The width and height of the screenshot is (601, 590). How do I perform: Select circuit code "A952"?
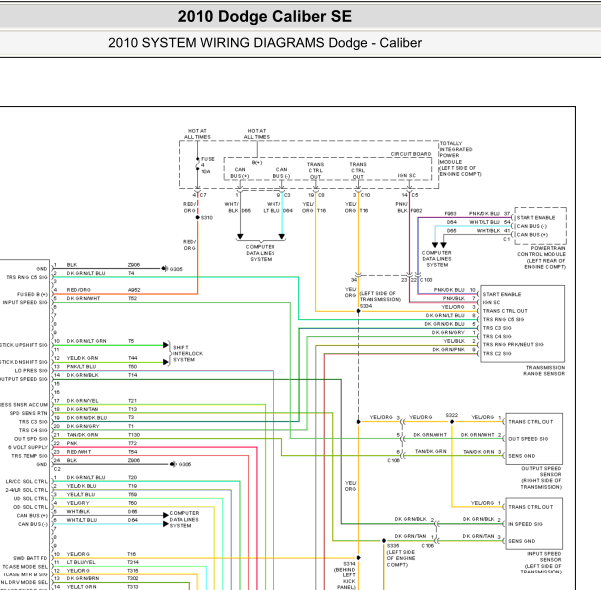pos(134,290)
